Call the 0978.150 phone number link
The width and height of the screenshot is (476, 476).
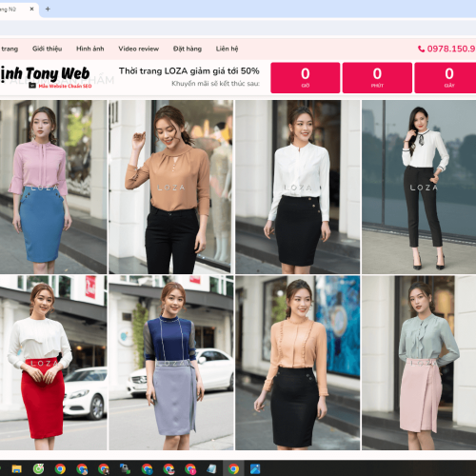coord(450,49)
